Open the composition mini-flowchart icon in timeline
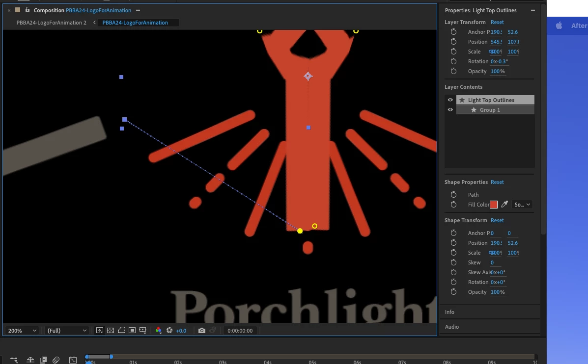The height and width of the screenshot is (364, 588). point(14,360)
